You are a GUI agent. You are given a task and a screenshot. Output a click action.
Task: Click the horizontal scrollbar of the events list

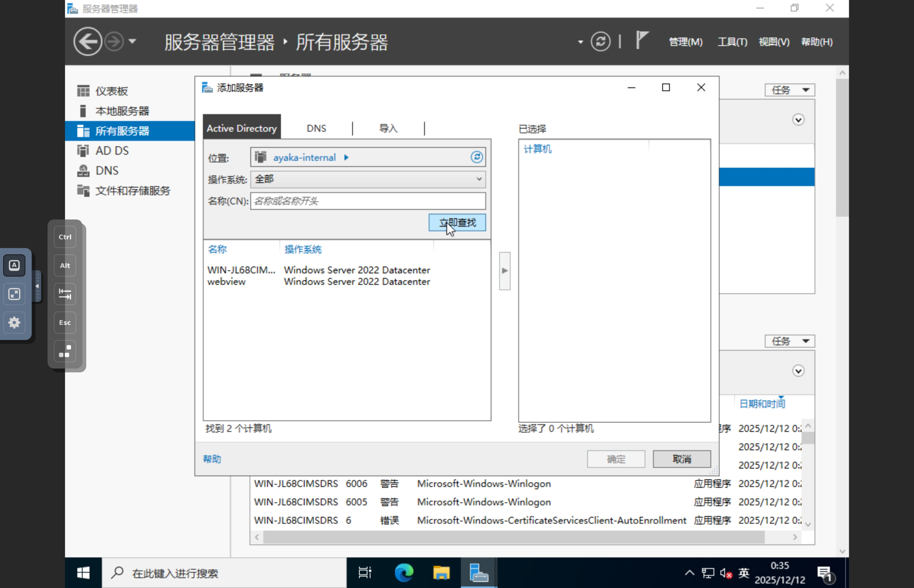tap(513, 537)
